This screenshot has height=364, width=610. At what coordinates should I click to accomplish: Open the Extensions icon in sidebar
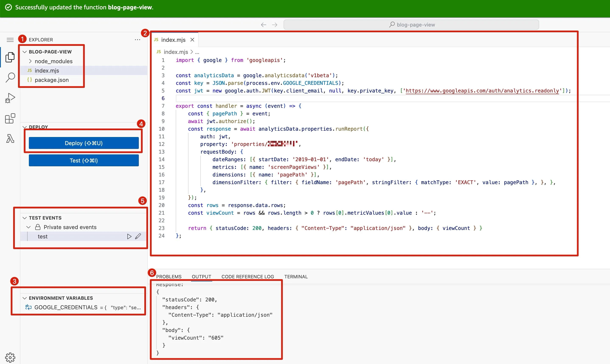coord(10,119)
